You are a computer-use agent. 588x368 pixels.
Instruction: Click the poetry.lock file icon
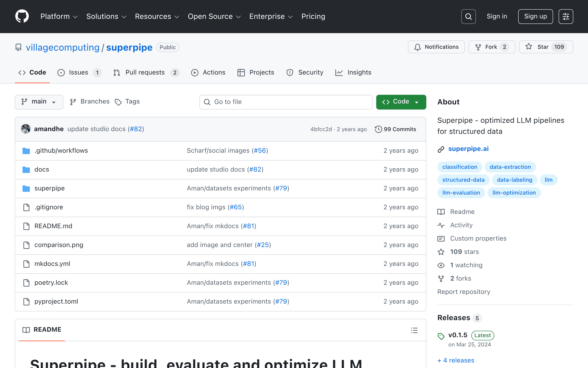point(26,283)
